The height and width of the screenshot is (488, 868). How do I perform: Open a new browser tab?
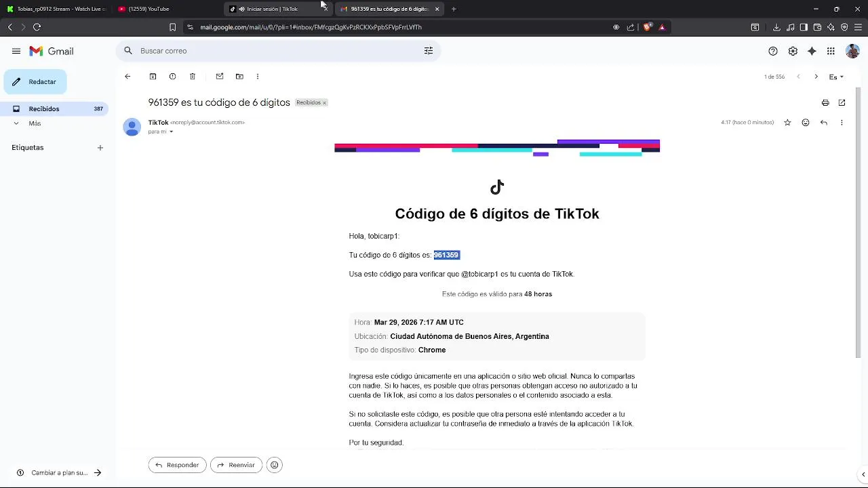(454, 9)
